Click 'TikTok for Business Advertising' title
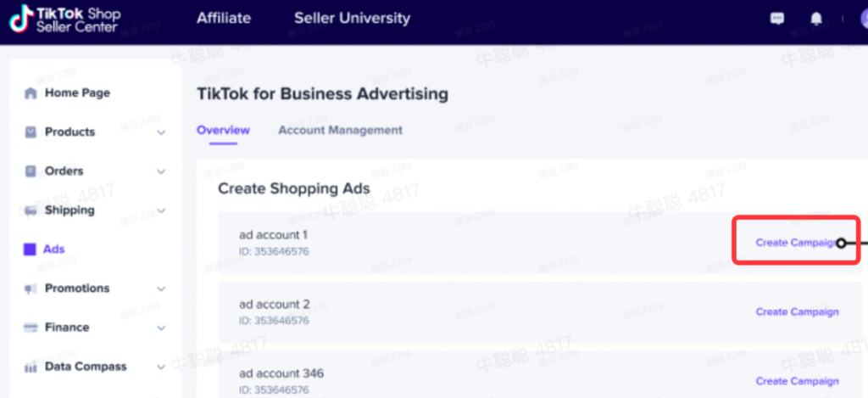Screen dimensions: 868x398 [322, 94]
